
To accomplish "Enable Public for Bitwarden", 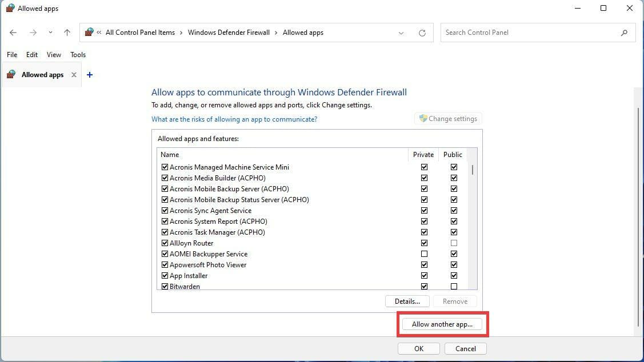I will point(454,287).
